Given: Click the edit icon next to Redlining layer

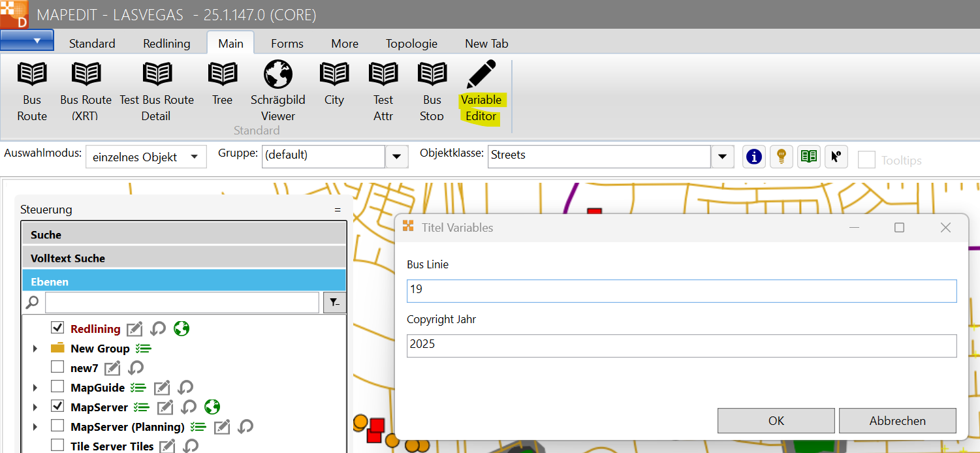Looking at the screenshot, I should click(134, 329).
